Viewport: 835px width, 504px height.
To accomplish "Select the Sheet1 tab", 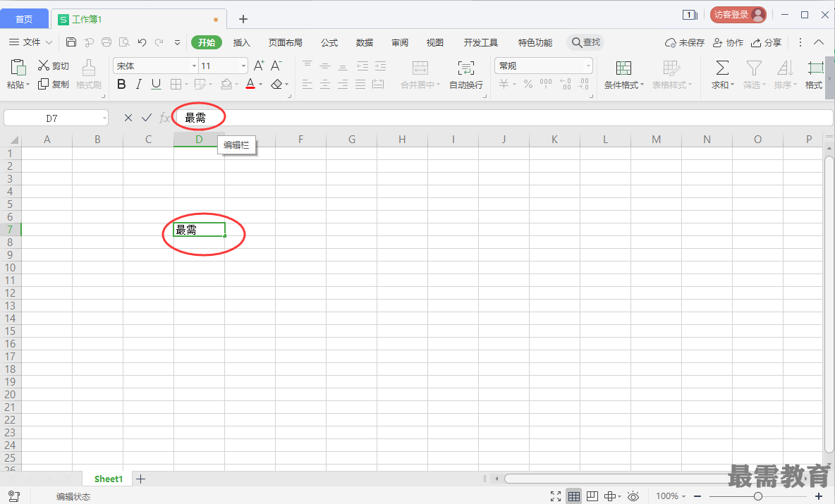I will point(108,479).
